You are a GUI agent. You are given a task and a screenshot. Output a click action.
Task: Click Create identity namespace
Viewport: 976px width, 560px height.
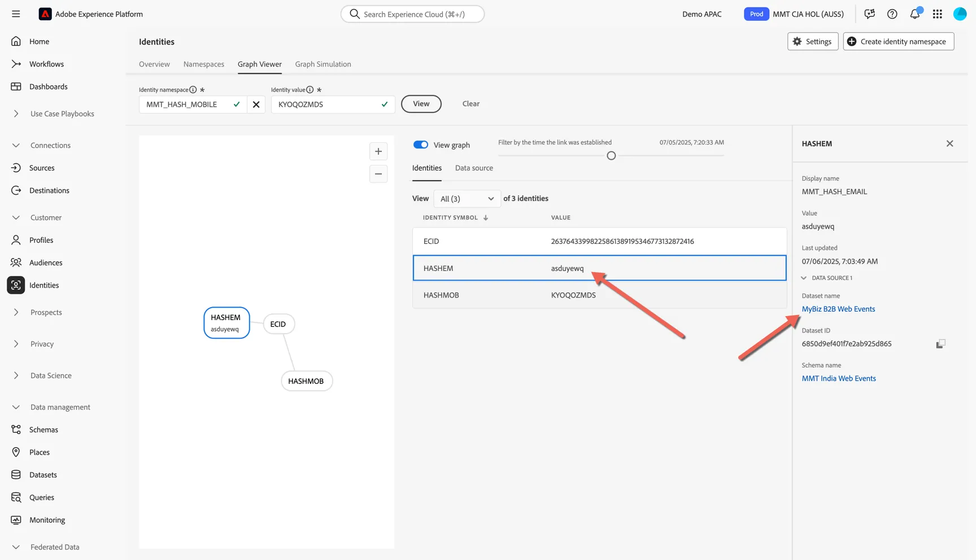pyautogui.click(x=899, y=41)
